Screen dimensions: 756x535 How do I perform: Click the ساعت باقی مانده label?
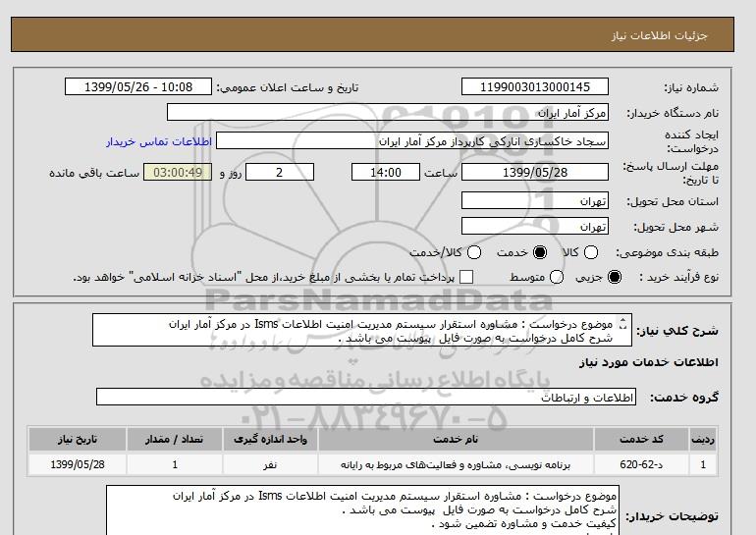tap(94, 173)
